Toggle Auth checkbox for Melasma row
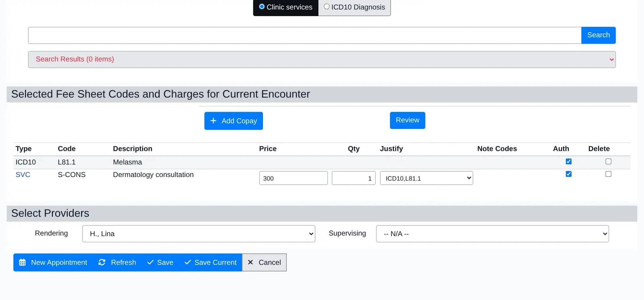The width and height of the screenshot is (644, 300). pos(569,162)
